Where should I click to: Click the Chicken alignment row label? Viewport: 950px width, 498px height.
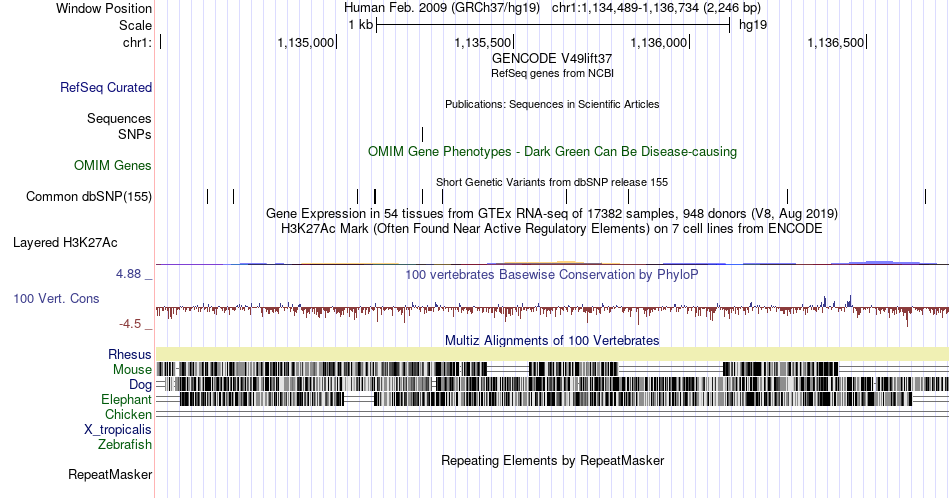tap(128, 414)
